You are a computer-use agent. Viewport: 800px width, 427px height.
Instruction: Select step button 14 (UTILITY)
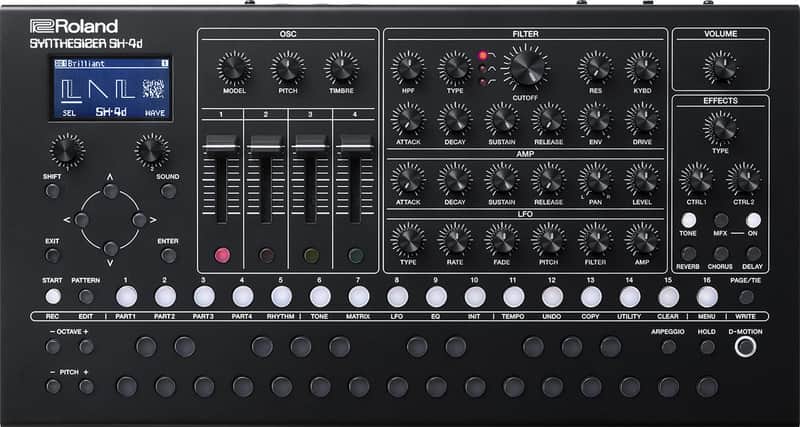[x=630, y=296]
